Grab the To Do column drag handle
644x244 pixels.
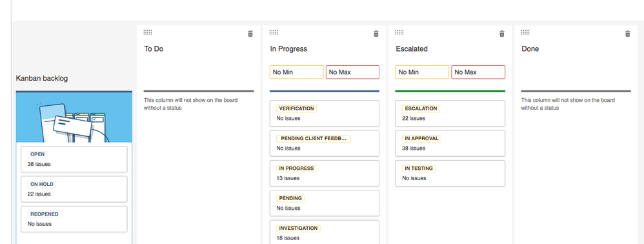point(148,32)
